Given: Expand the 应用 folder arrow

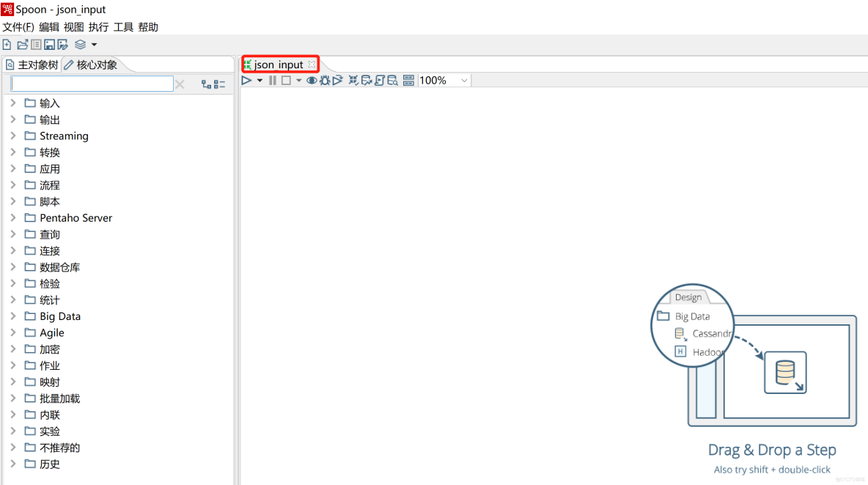Looking at the screenshot, I should pyautogui.click(x=13, y=169).
